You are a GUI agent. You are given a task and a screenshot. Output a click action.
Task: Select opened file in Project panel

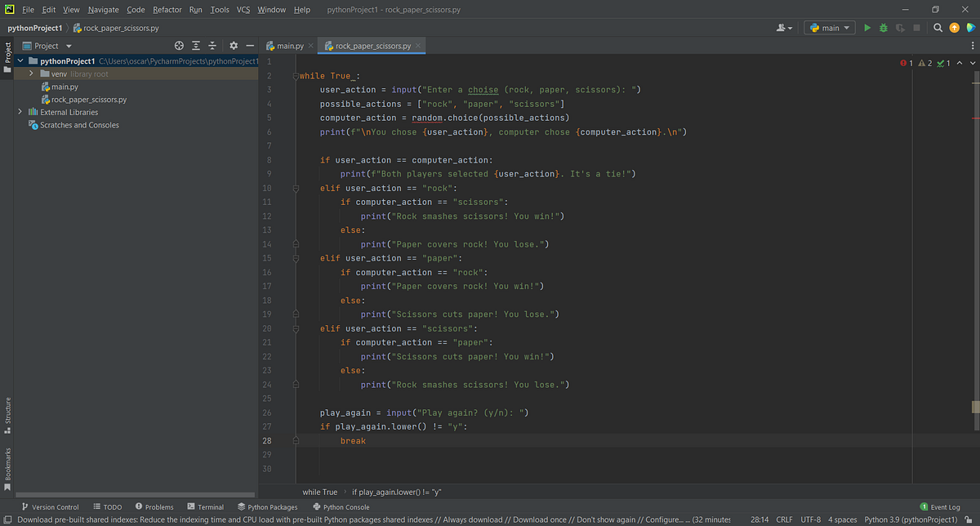click(179, 47)
